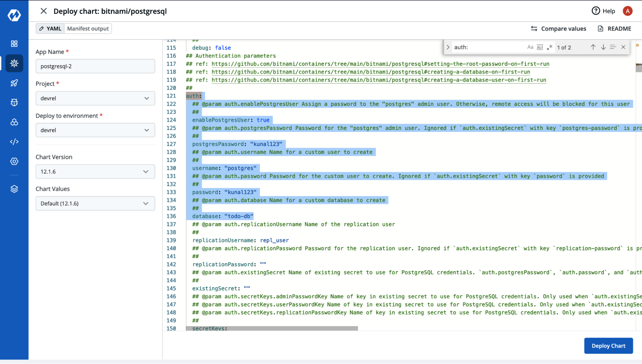This screenshot has height=364, width=642.
Task: Switch to Manifest output tab
Action: 88,29
